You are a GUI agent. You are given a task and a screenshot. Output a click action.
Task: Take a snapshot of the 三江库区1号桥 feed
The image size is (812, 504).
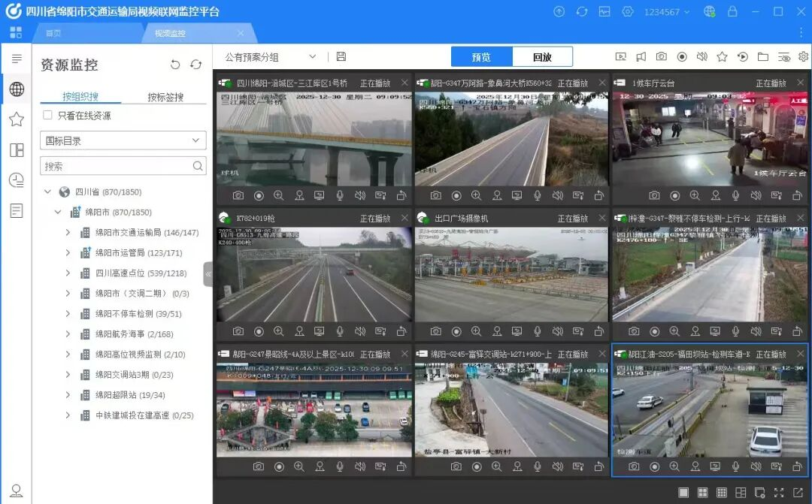(x=238, y=195)
